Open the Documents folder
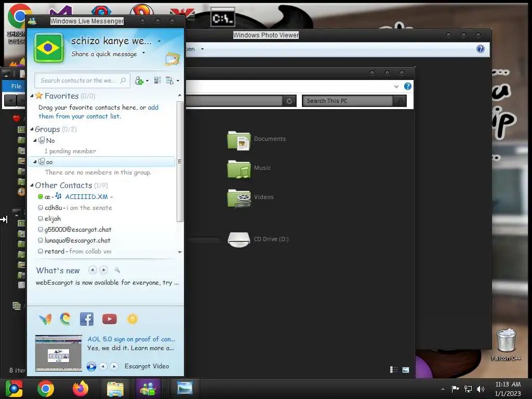 click(257, 140)
